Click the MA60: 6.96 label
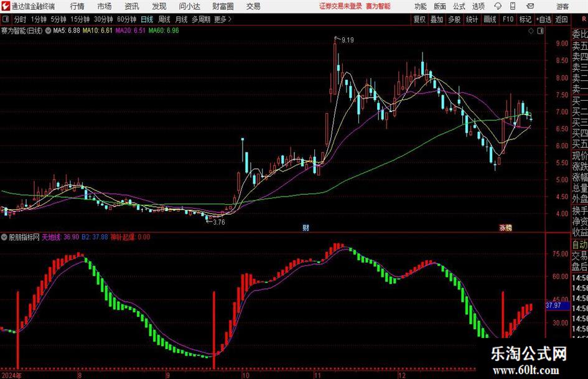The width and height of the screenshot is (588, 379). pyautogui.click(x=164, y=30)
